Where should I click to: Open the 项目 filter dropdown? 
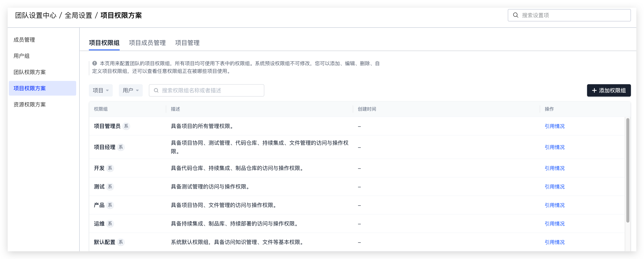click(x=101, y=90)
